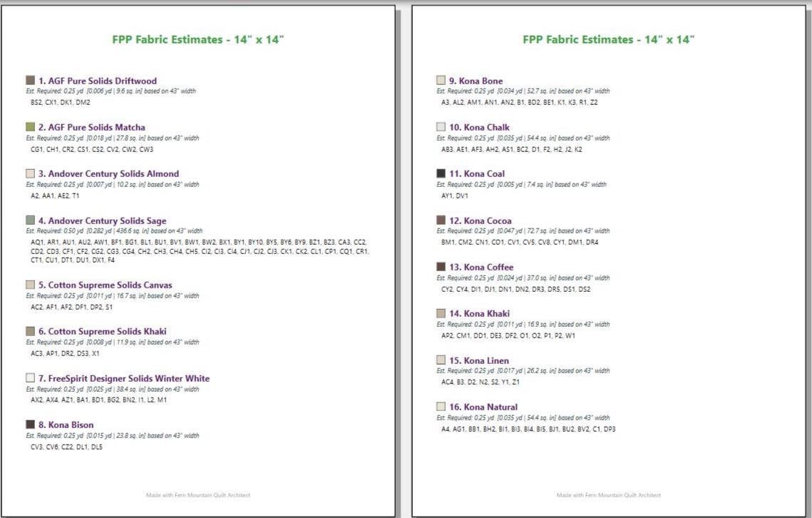Click the AGF Pure Solids Driftwood color swatch
The width and height of the screenshot is (812, 518).
click(x=30, y=80)
